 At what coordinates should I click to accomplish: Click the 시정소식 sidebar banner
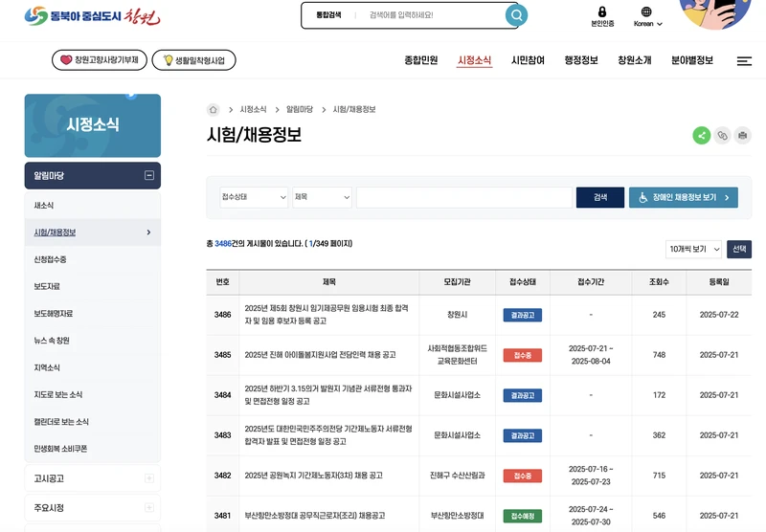92,125
